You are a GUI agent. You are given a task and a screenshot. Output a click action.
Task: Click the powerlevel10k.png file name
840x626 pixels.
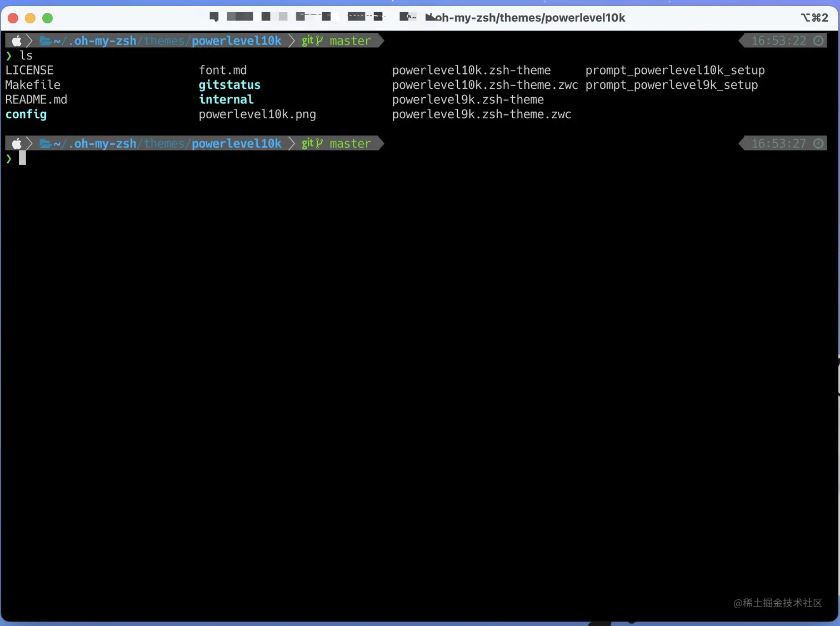coord(257,114)
